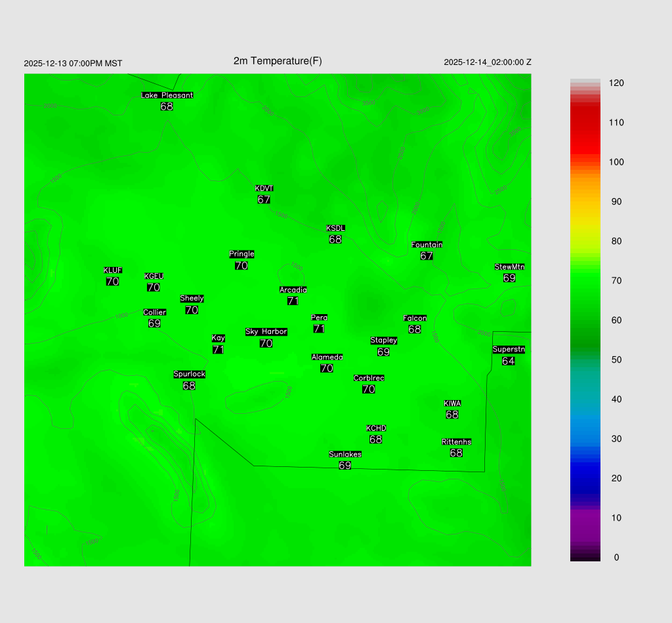Click the 2m Temperature(F) chart title
The width and height of the screenshot is (672, 623).
point(278,61)
